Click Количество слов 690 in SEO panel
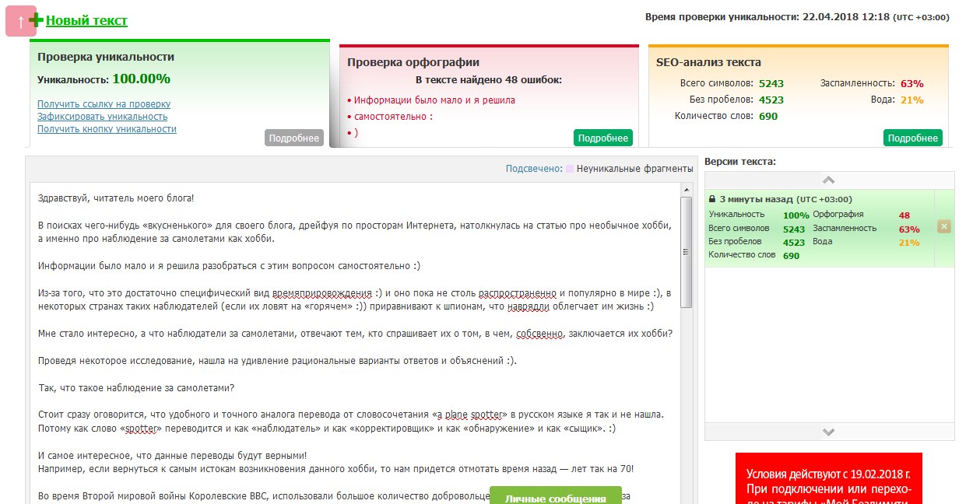 click(x=768, y=116)
